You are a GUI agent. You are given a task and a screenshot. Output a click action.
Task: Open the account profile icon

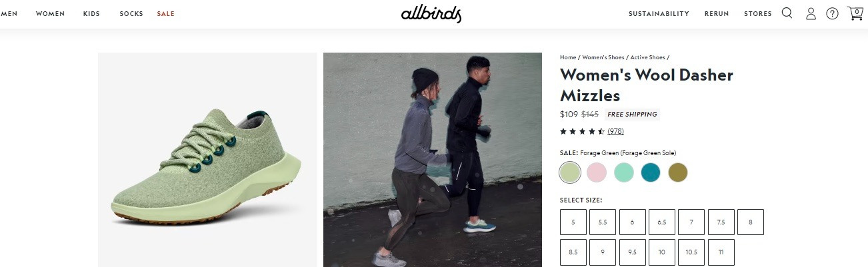point(811,13)
